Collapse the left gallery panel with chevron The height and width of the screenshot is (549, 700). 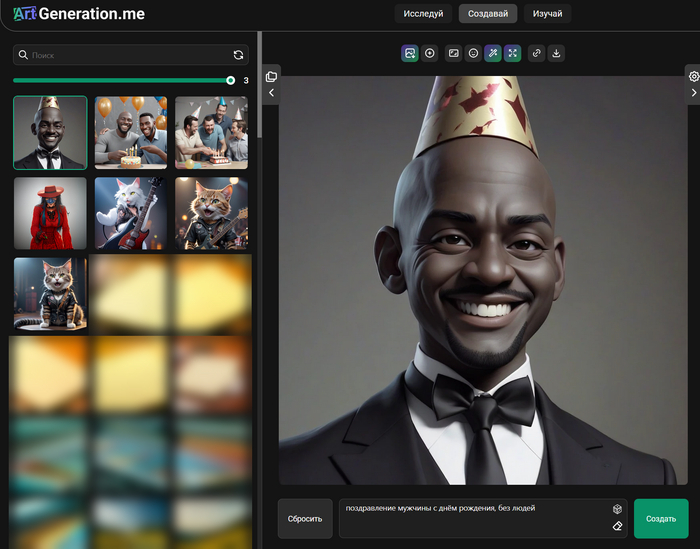[x=271, y=93]
